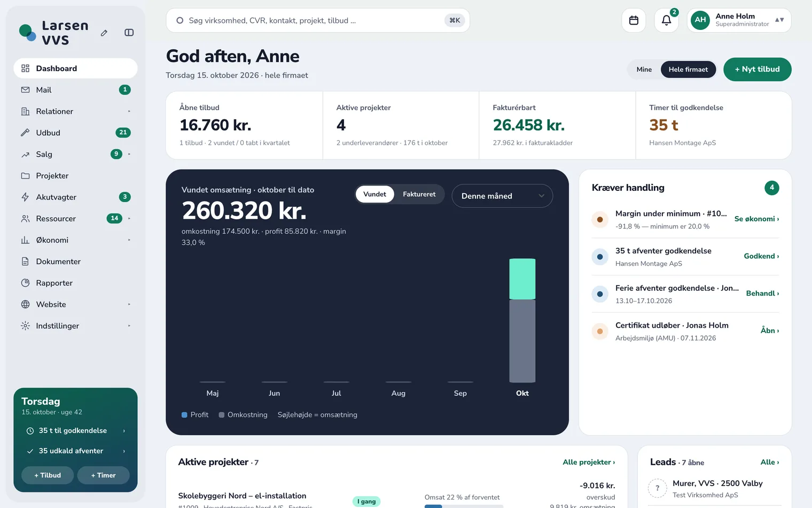Viewport: 812px width, 508px height.
Task: Expand the Salg submenu arrow
Action: point(129,154)
